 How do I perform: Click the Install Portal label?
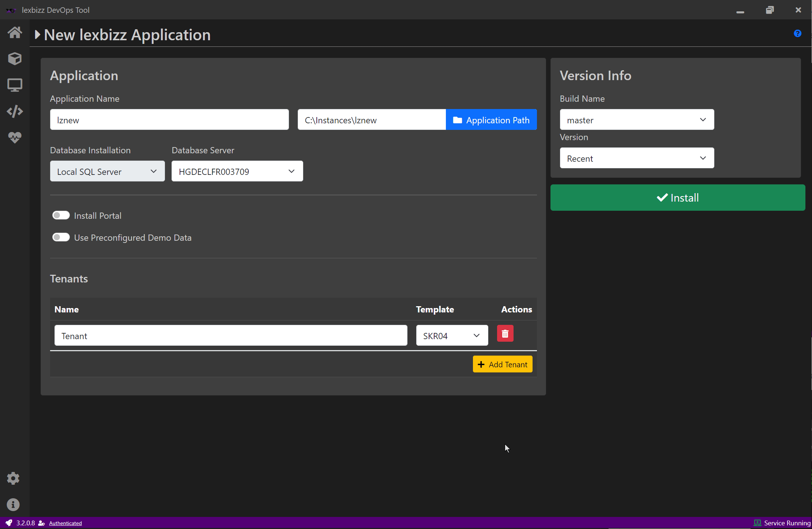tap(98, 216)
